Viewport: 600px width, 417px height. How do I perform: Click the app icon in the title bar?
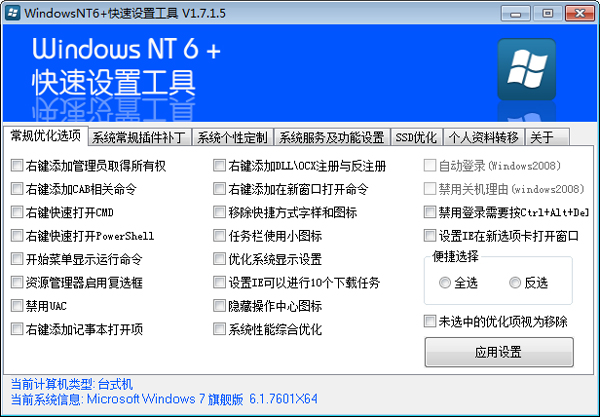pos(13,13)
